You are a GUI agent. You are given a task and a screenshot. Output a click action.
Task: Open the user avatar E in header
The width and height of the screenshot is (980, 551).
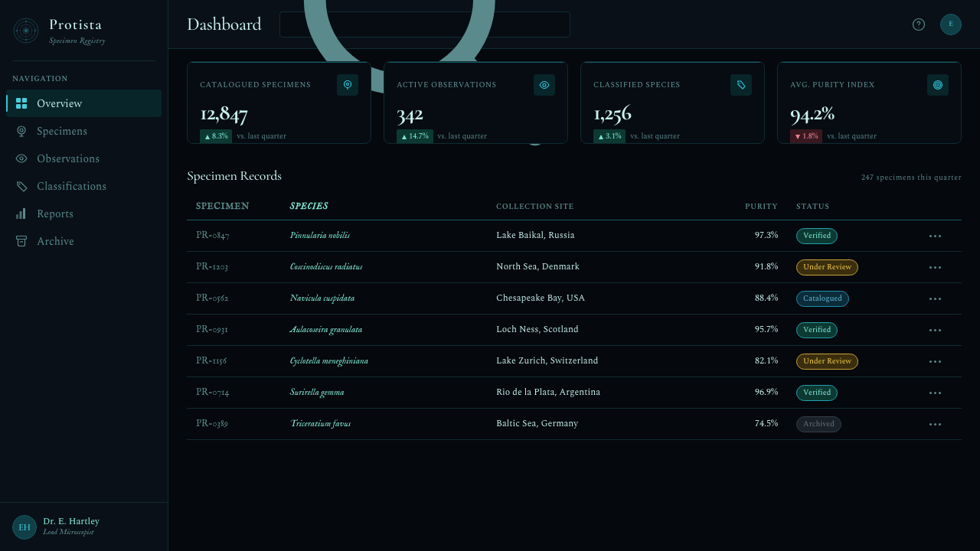951,24
